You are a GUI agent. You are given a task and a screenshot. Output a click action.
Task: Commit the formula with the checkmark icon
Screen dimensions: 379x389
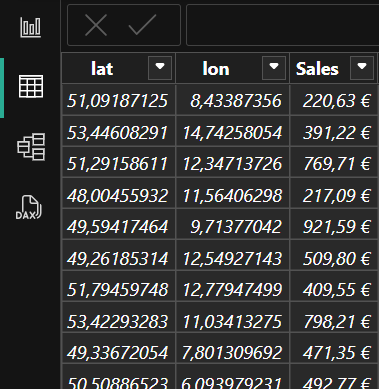(142, 25)
